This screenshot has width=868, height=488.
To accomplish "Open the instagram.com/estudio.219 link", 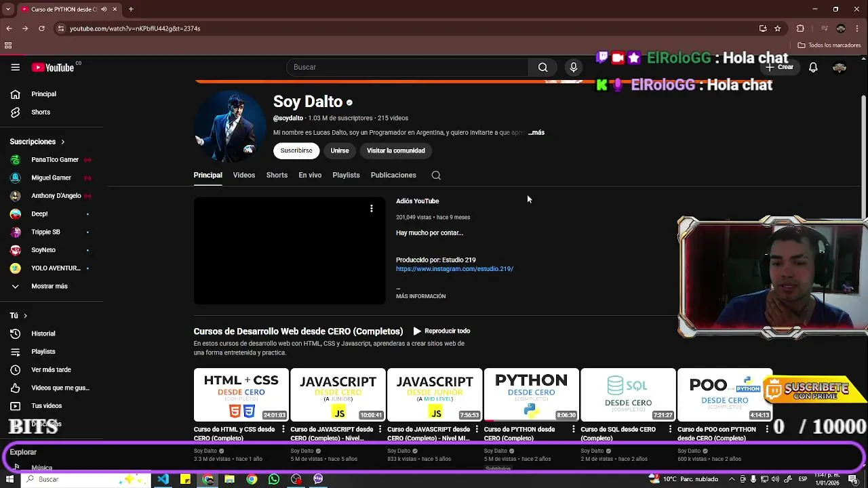I will (x=454, y=269).
